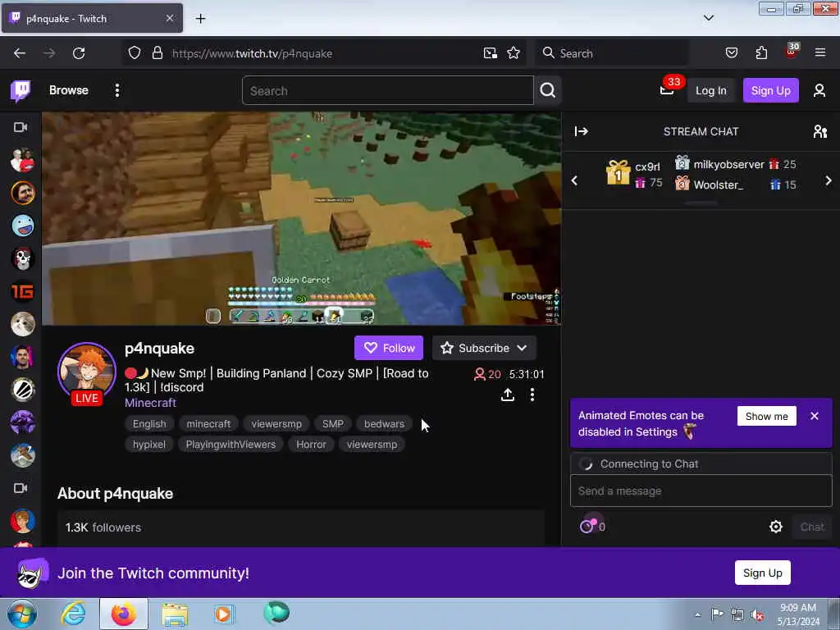Focus the Twitch search field
The width and height of the screenshot is (840, 630).
coord(387,90)
